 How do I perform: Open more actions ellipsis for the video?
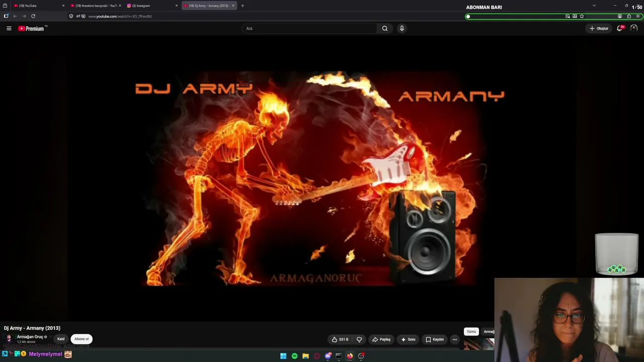point(454,339)
